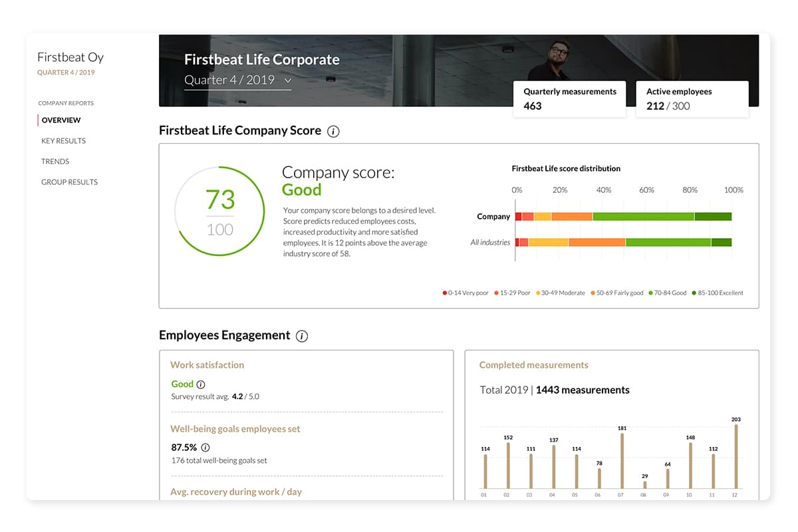Expand the Quarter 4 / 2019 dropdown
The height and width of the screenshot is (532, 798).
[237, 80]
